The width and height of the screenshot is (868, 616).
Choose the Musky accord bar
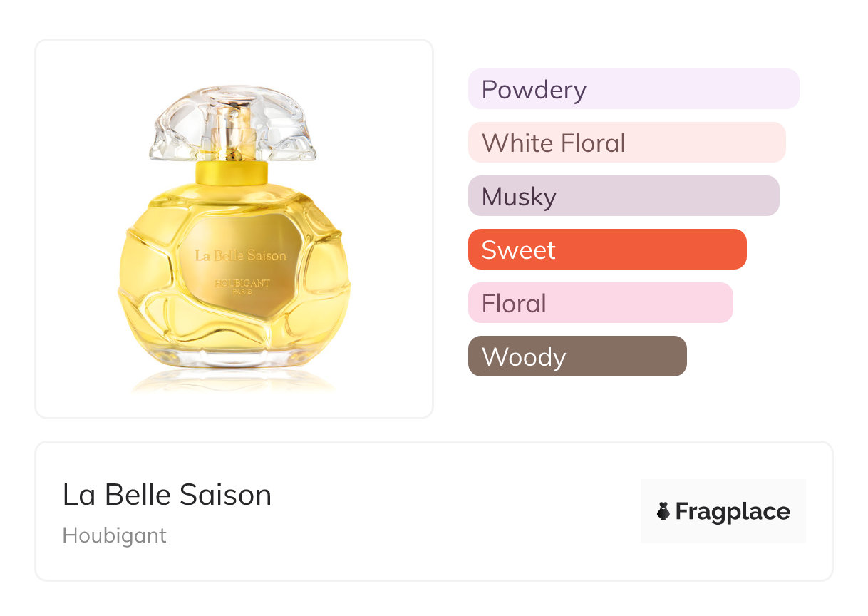(623, 196)
